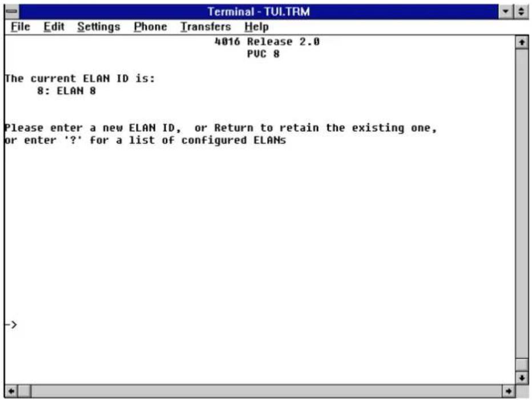Screen dimensions: 532x400
Task: Click the horizontal scrollbar track
Action: point(267,391)
